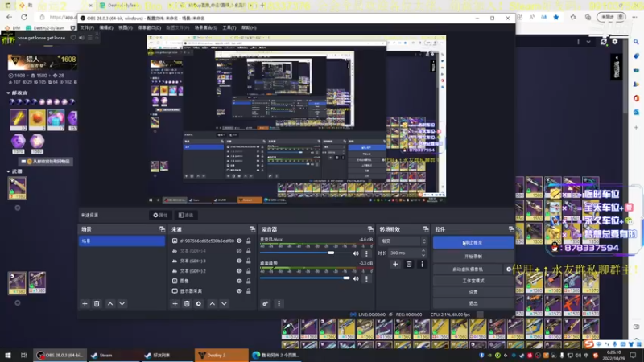The image size is (644, 362).
Task: Open virtual camera settings gear icon
Action: (x=509, y=269)
